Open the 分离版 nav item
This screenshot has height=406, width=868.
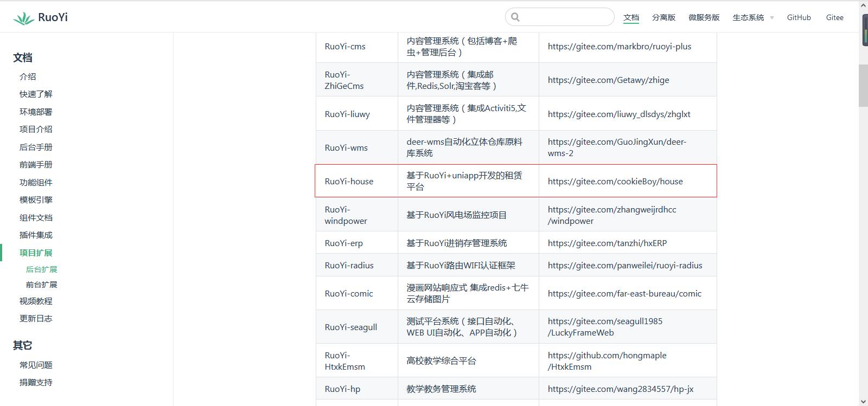pos(663,17)
